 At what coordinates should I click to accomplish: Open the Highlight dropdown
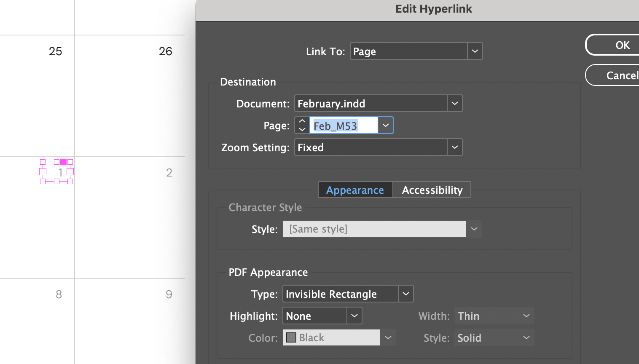[x=354, y=316]
